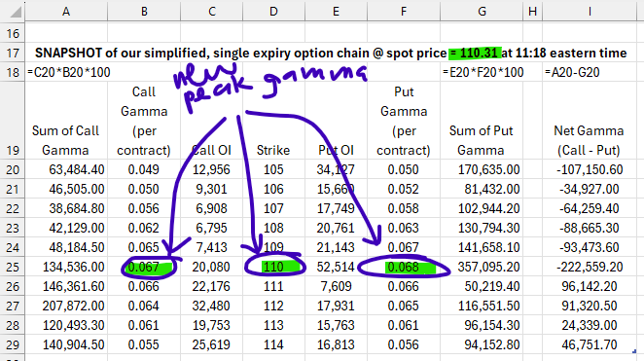644x361 pixels.
Task: Click highlighted put gamma 0.068
Action: tap(404, 267)
